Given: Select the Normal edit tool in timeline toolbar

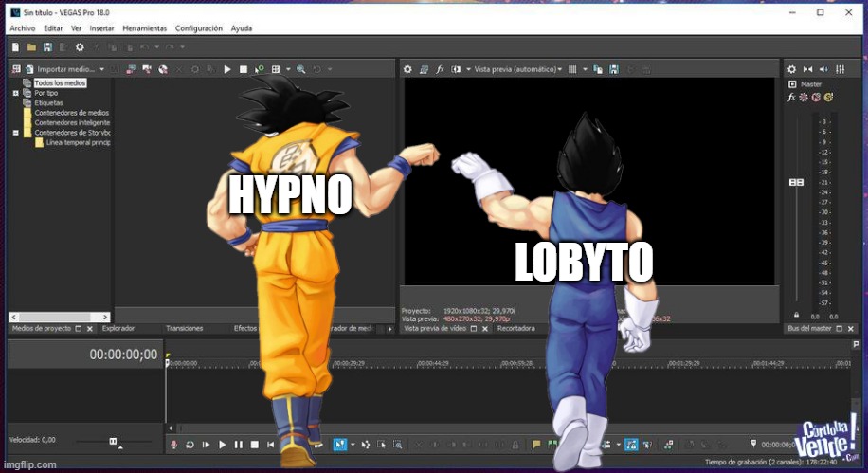Looking at the screenshot, I should (x=340, y=445).
